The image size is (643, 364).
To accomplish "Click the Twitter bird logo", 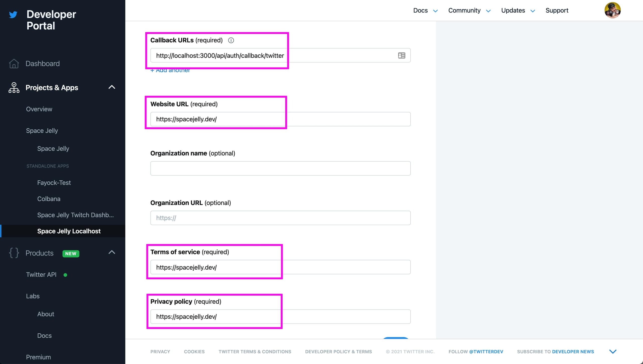I will coord(13,15).
